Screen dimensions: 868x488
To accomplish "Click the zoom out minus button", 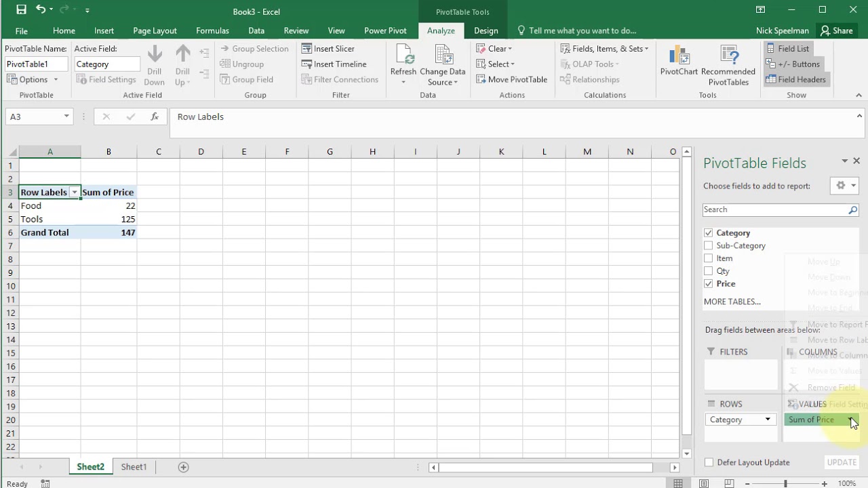I will pyautogui.click(x=747, y=484).
